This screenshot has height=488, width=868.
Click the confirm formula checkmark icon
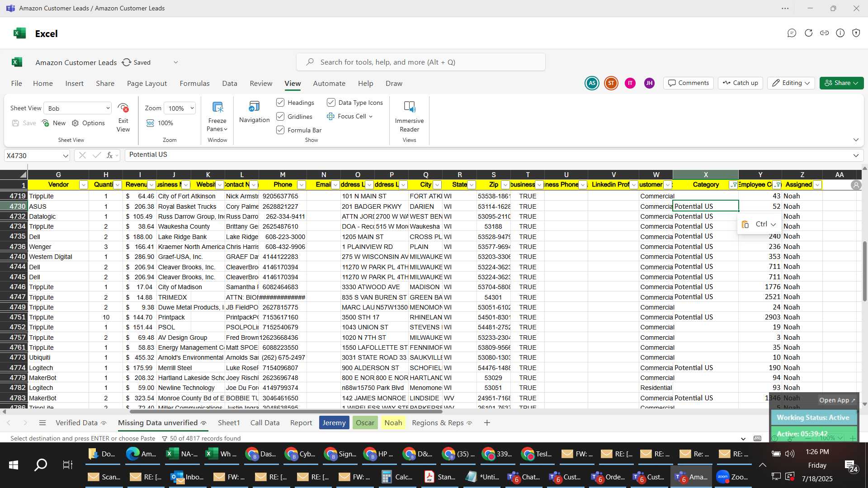point(96,155)
